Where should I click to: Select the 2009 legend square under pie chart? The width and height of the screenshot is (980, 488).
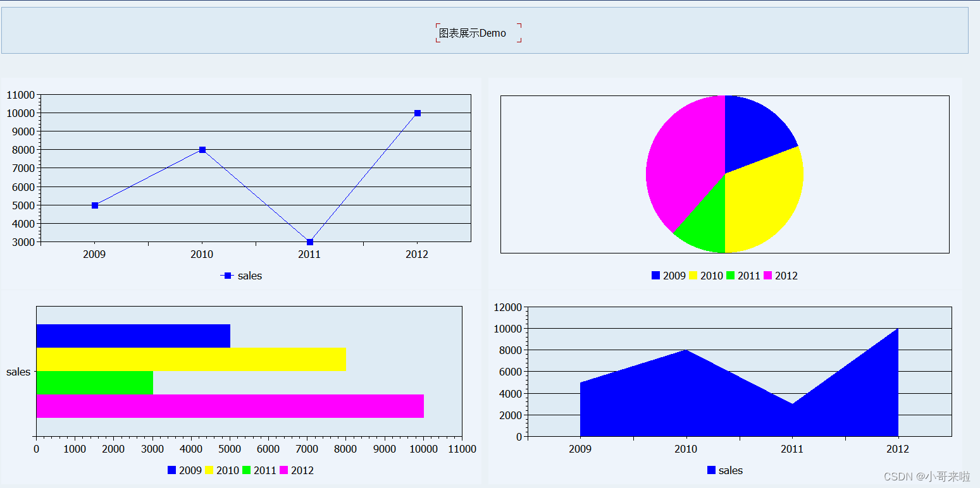[x=656, y=276]
